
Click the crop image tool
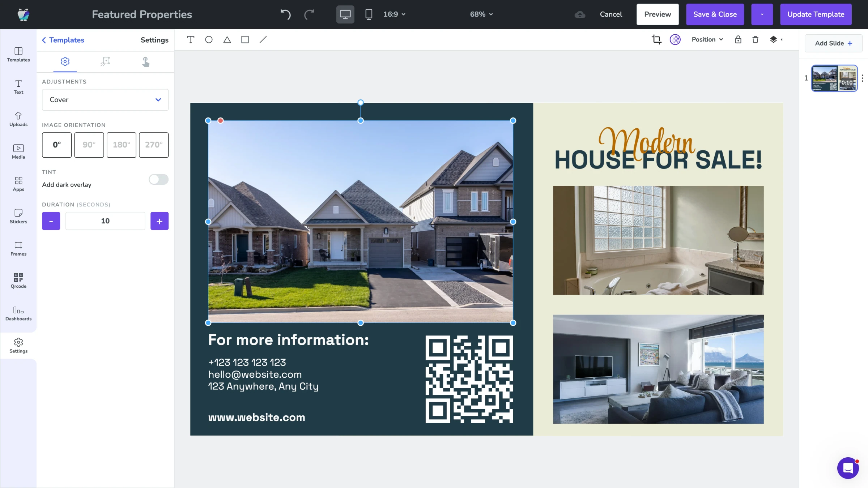tap(656, 39)
